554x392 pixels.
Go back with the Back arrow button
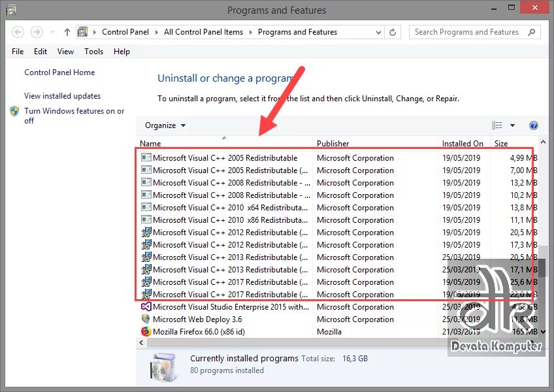tap(18, 32)
